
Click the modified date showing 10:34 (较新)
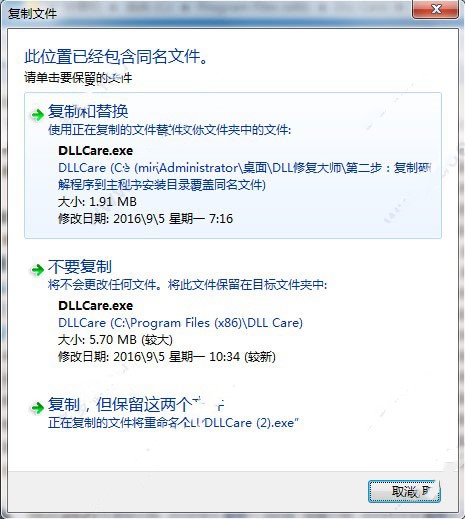(167, 357)
